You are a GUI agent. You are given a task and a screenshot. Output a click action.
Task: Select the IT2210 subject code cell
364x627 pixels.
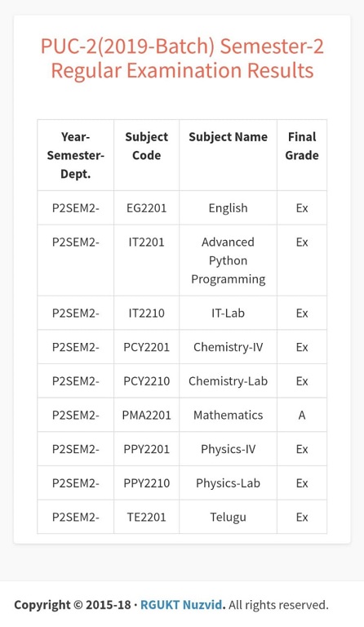[147, 313]
